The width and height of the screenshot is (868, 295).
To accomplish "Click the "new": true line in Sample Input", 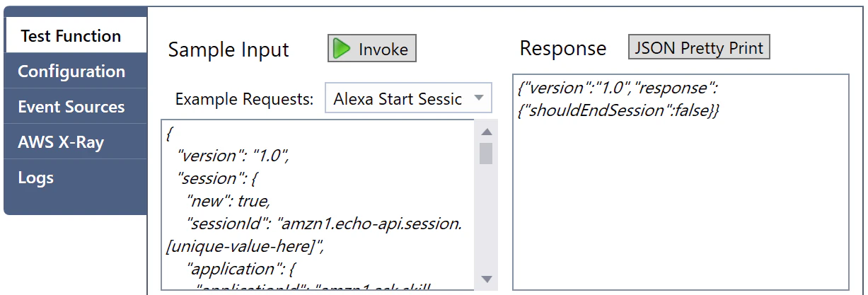I will [228, 201].
